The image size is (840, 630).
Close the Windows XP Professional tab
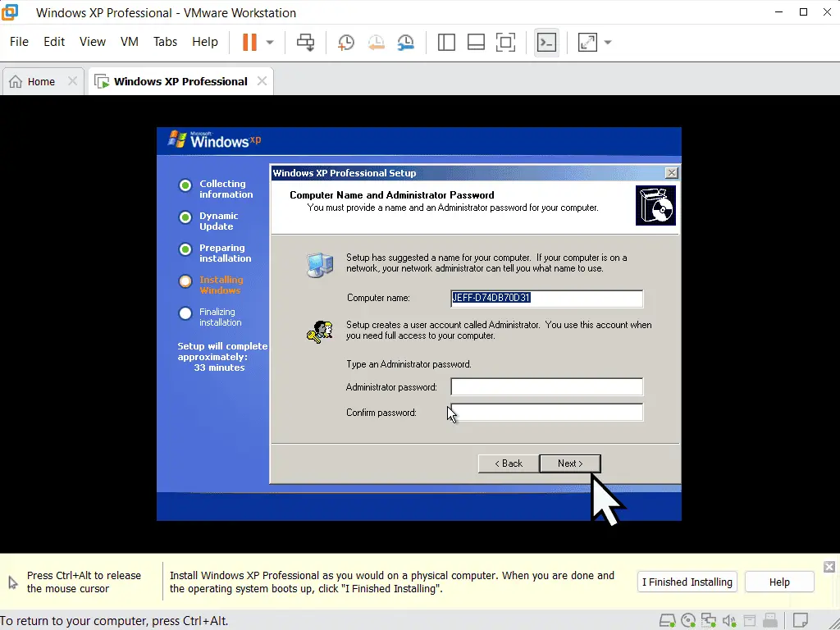262,81
